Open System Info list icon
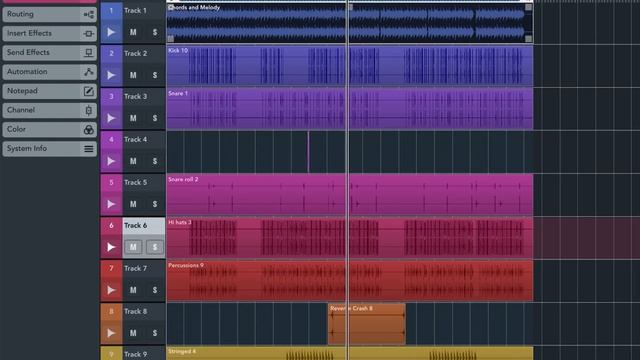Viewport: 640px width, 360px height. coord(89,149)
